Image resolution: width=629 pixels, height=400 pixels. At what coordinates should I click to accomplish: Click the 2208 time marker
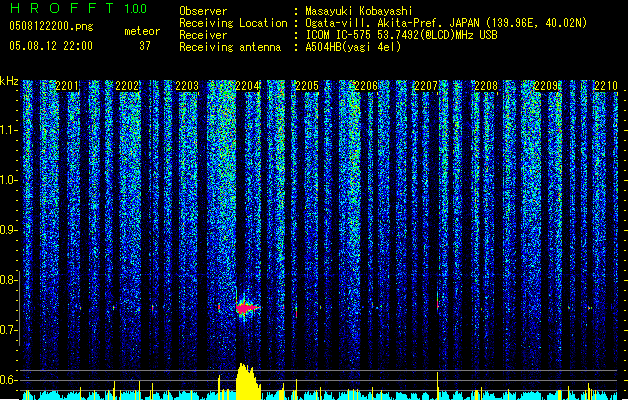[486, 86]
